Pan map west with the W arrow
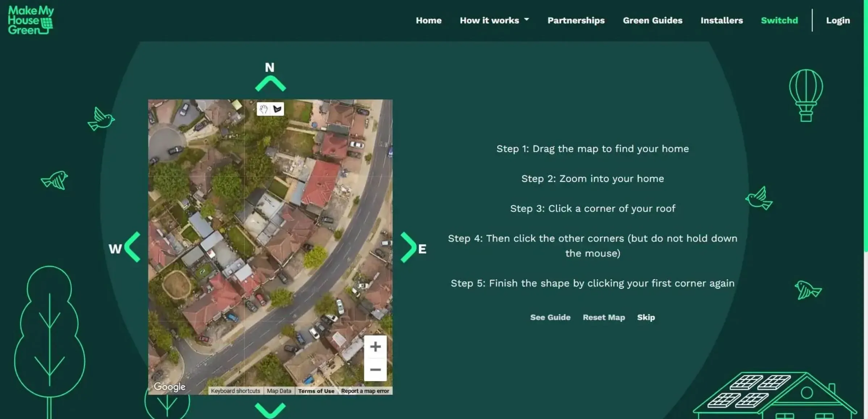Image resolution: width=868 pixels, height=419 pixels. [133, 247]
